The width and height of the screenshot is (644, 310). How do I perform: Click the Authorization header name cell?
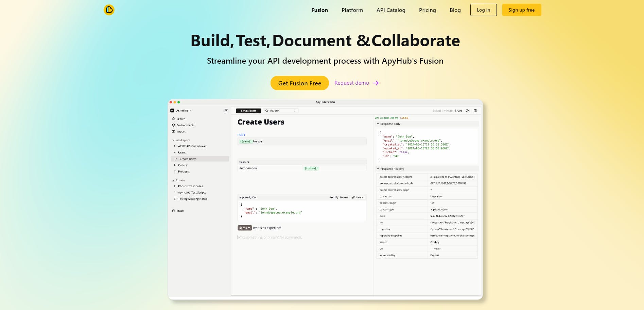270,168
